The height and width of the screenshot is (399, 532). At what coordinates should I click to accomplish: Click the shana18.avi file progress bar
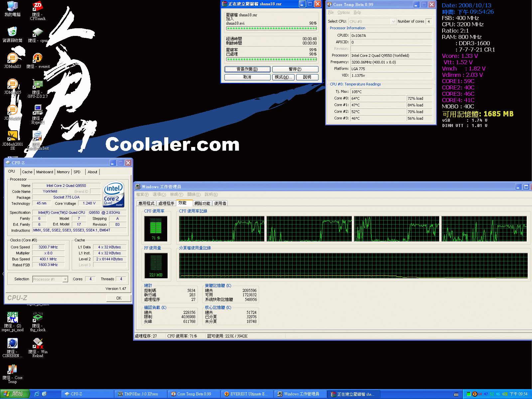(271, 29)
